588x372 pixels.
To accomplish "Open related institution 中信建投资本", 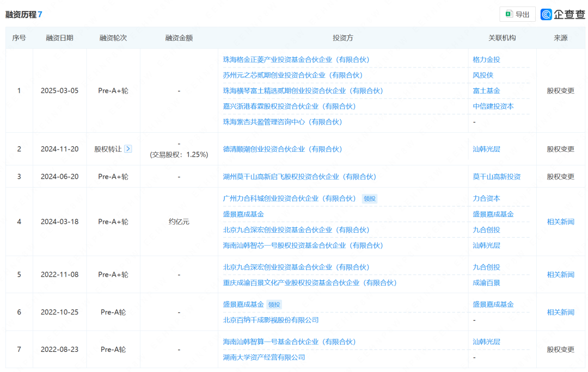I will coord(493,107).
